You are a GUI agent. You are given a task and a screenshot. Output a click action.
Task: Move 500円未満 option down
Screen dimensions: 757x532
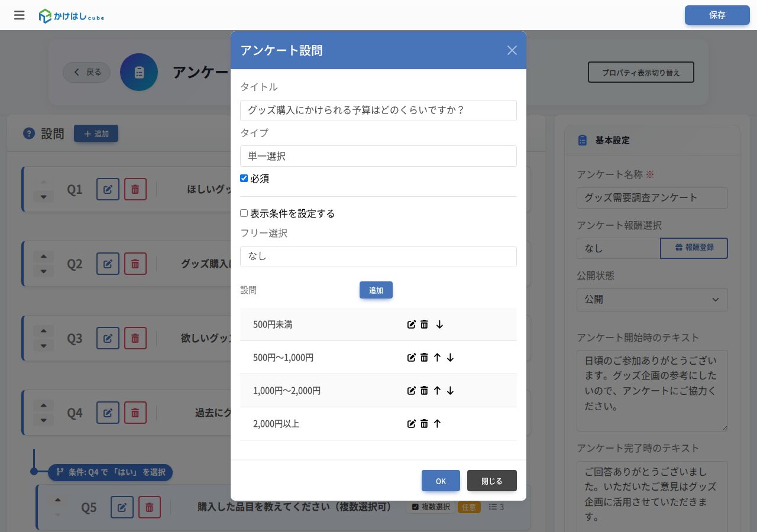(439, 325)
